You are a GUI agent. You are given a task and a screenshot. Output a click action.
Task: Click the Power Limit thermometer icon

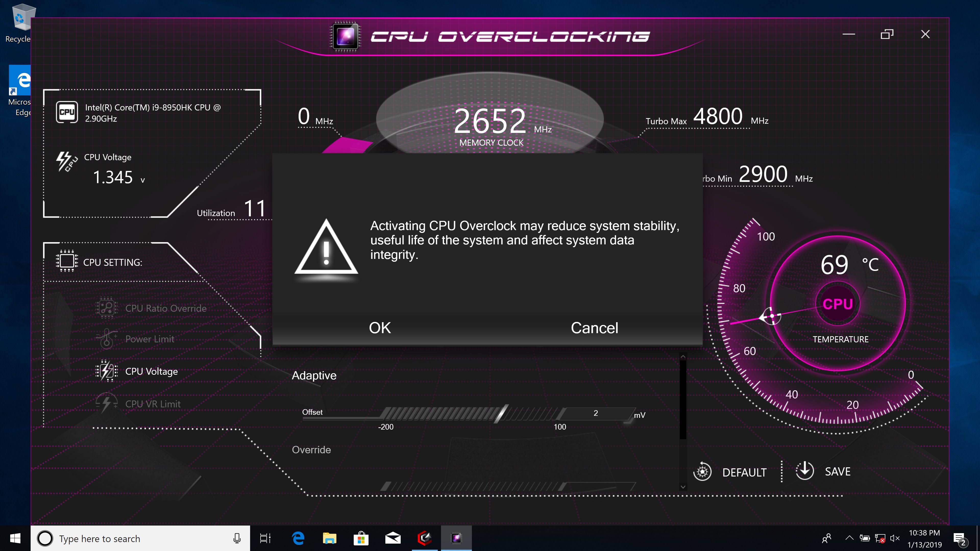tap(106, 339)
